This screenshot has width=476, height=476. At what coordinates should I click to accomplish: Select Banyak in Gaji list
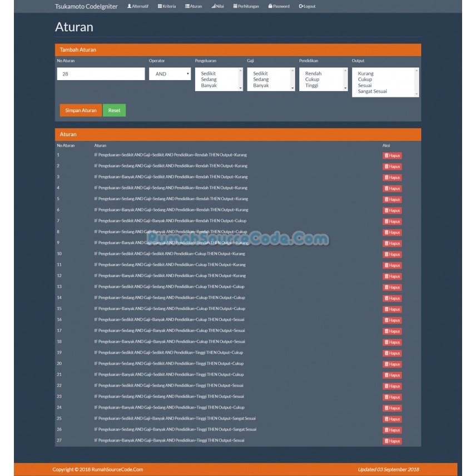[x=261, y=85]
